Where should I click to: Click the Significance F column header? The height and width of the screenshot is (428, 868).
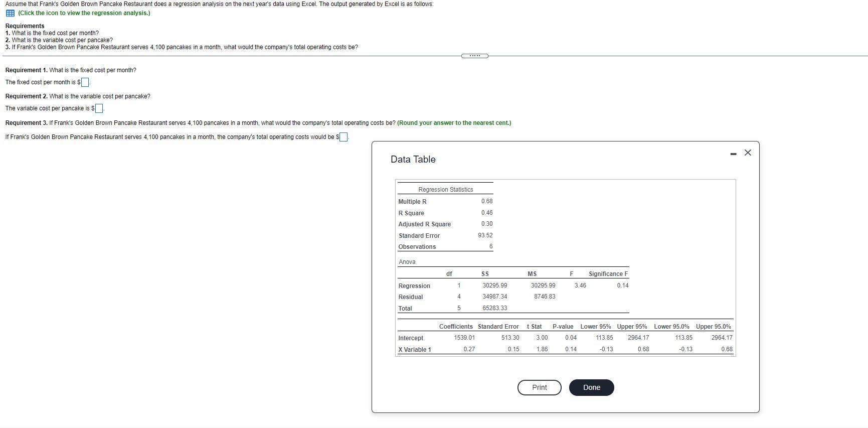tap(608, 274)
